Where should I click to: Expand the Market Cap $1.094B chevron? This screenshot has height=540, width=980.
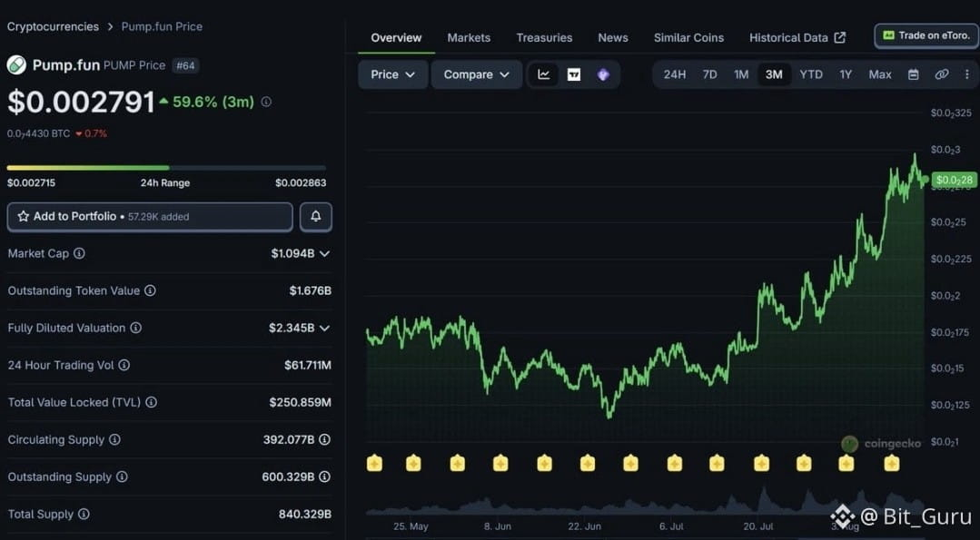point(325,253)
